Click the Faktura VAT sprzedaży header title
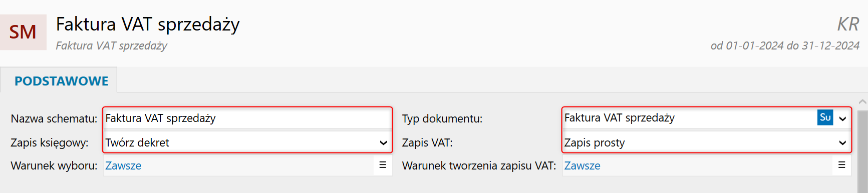This screenshot has height=193, width=868. coord(148,24)
